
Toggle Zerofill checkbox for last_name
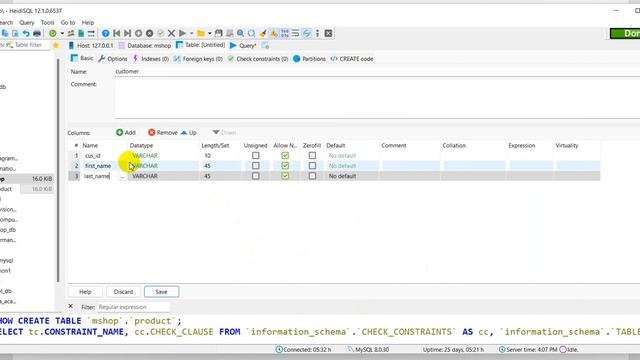click(312, 176)
